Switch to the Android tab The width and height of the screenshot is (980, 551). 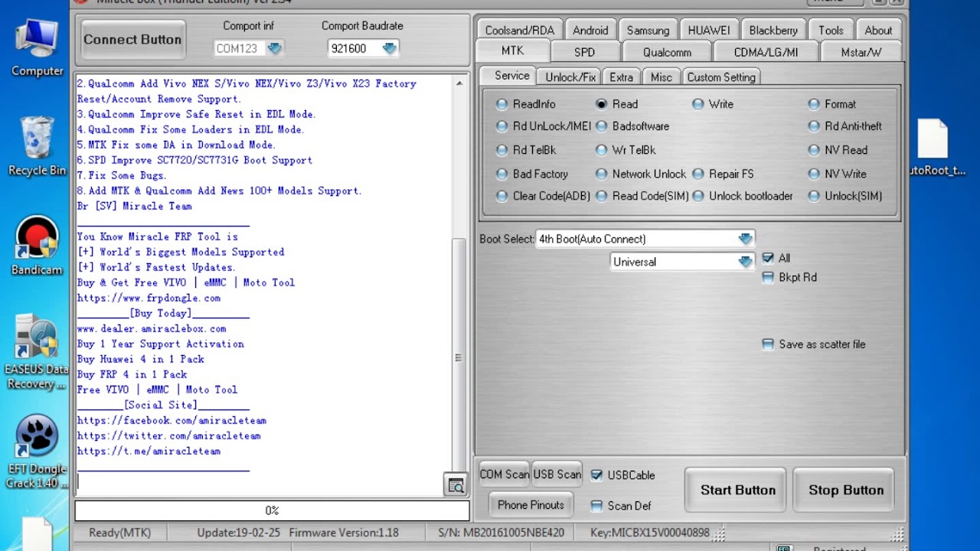(x=590, y=31)
